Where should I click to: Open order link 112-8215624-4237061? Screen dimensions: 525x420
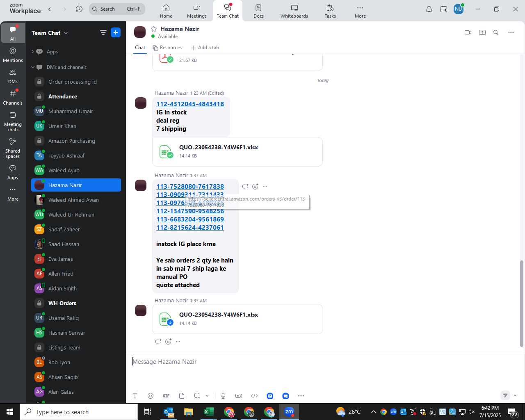(x=190, y=228)
